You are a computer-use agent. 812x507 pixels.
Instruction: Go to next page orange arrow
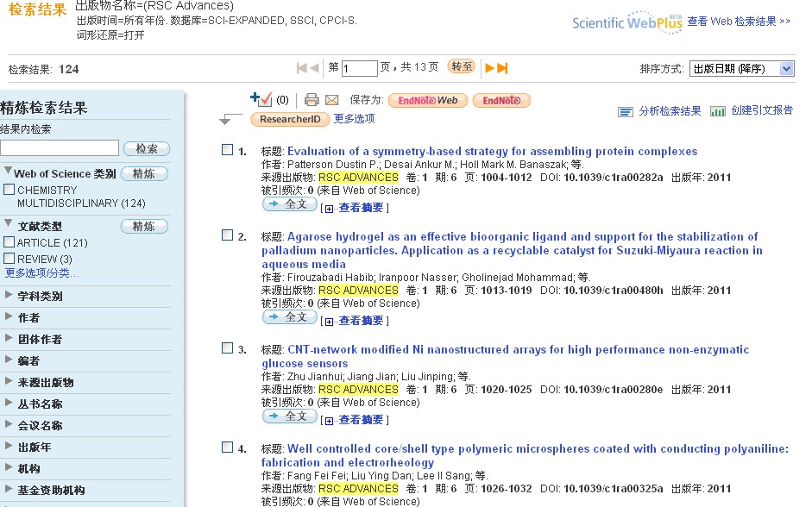click(489, 68)
